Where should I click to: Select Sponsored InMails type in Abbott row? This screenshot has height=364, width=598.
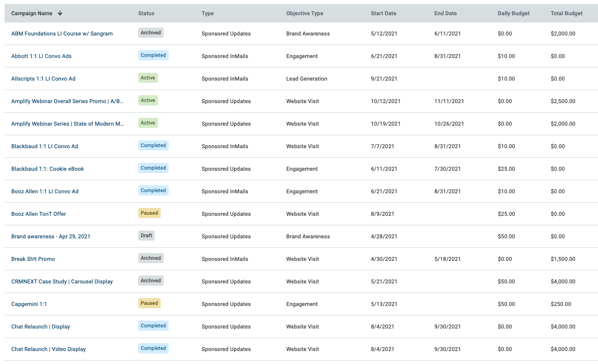coord(225,56)
